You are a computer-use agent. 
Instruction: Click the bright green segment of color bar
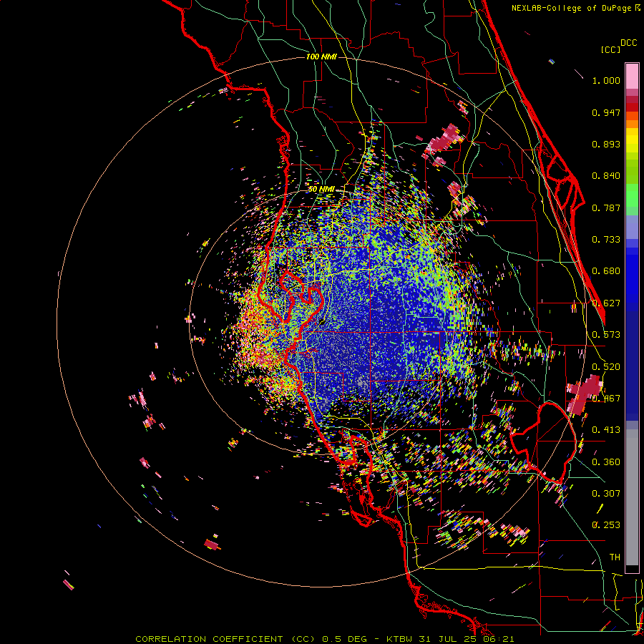pos(632,195)
